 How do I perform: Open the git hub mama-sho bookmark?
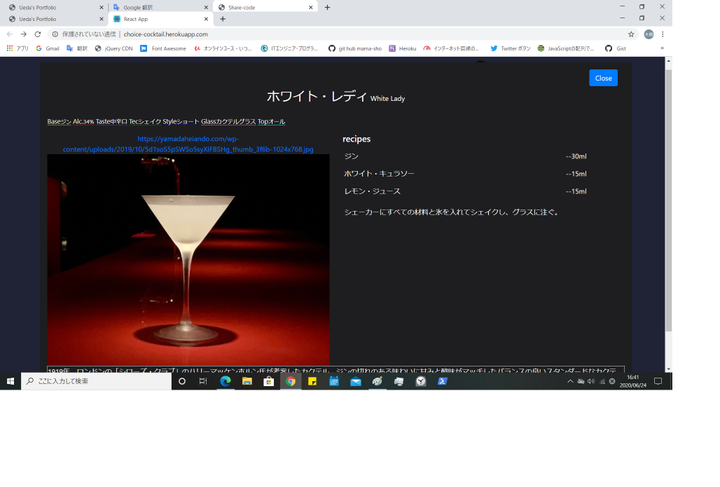pos(355,48)
